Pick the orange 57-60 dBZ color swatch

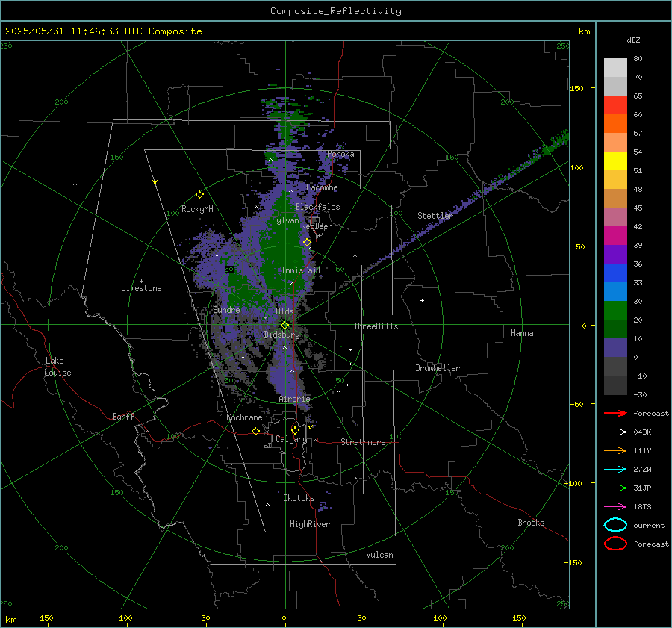click(615, 123)
